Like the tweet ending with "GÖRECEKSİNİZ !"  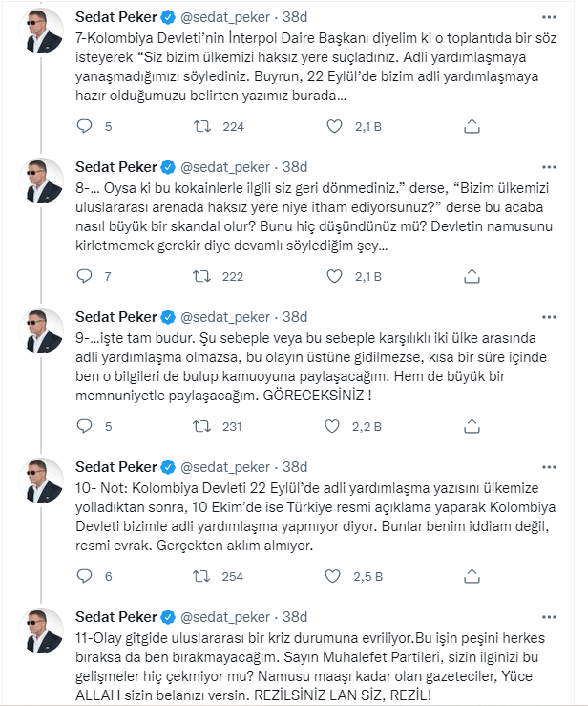click(334, 427)
